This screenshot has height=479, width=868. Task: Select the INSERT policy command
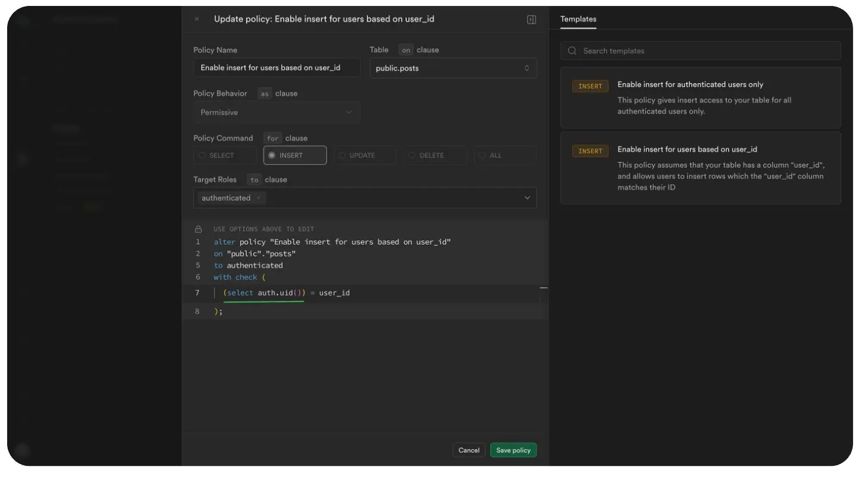point(295,155)
